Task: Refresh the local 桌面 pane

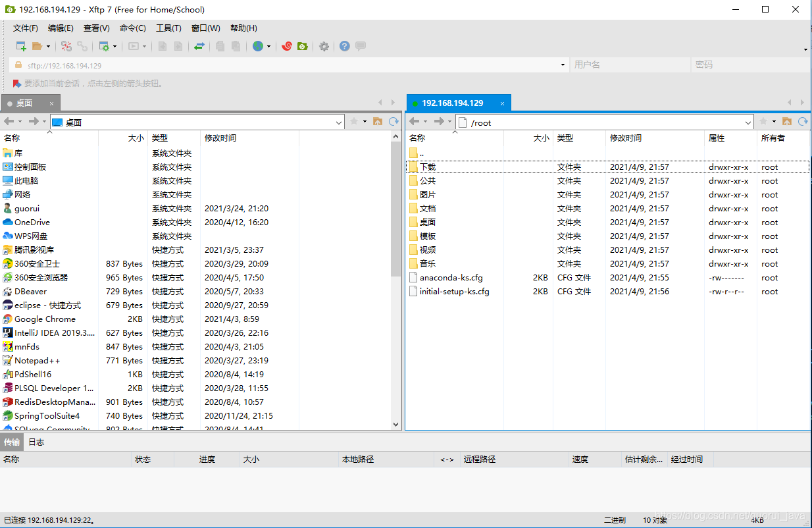Action: click(393, 122)
